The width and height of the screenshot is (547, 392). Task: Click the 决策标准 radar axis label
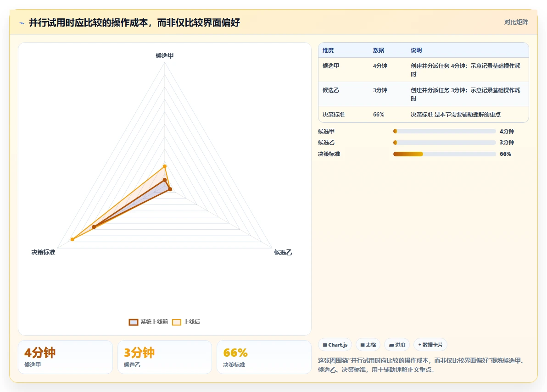43,252
